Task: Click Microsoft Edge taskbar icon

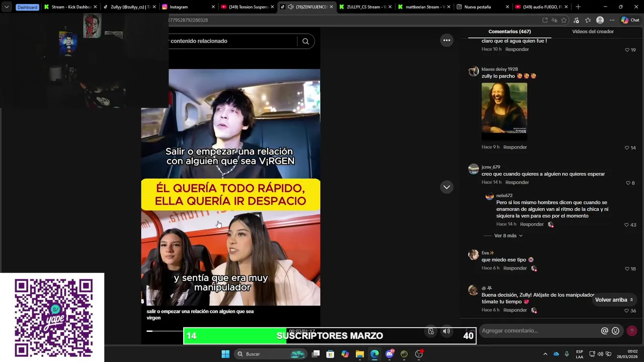Action: click(374, 354)
